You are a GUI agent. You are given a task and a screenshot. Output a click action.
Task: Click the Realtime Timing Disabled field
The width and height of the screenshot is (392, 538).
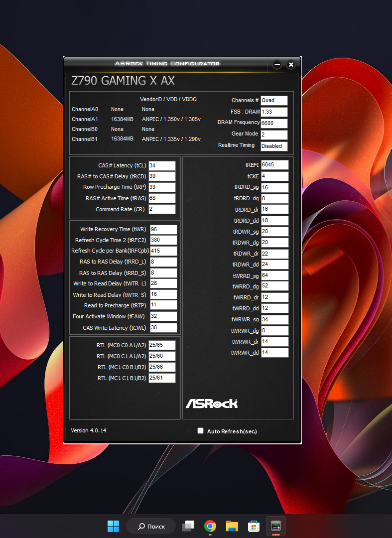[274, 146]
